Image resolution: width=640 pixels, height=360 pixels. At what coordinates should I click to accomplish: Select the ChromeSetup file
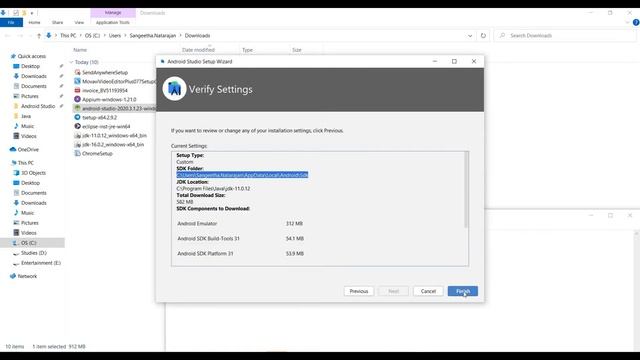click(97, 153)
